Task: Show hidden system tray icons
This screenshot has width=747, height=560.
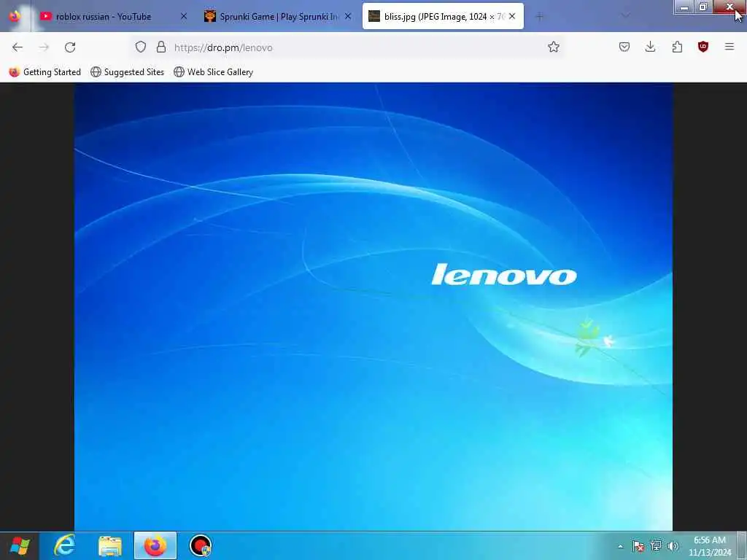Action: [x=620, y=546]
